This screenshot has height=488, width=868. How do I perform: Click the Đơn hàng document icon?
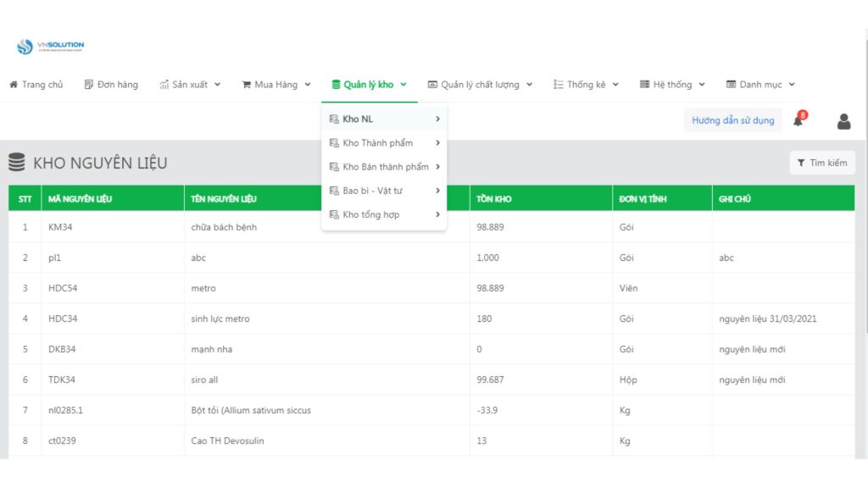88,85
